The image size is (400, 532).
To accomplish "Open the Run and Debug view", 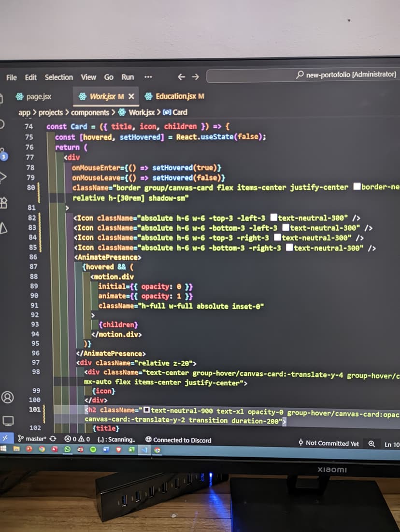I will (x=3, y=177).
